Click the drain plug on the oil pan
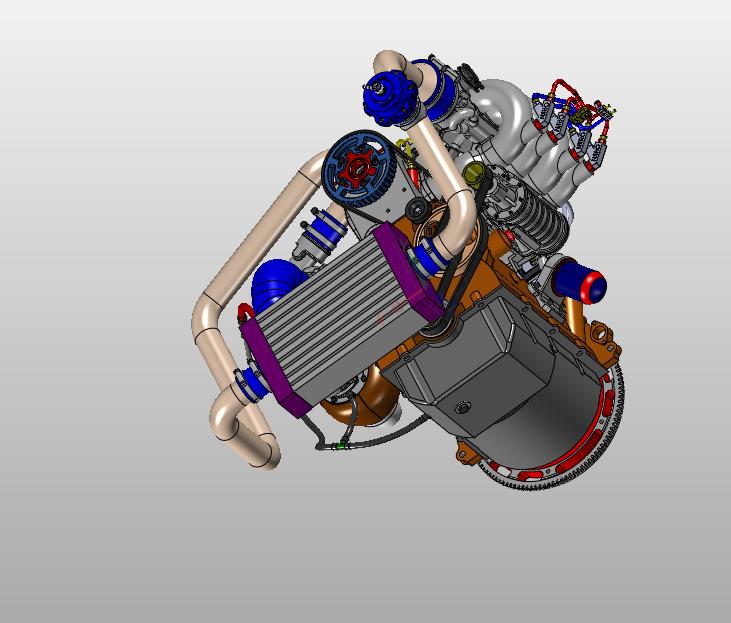The image size is (731, 623). pos(463,408)
